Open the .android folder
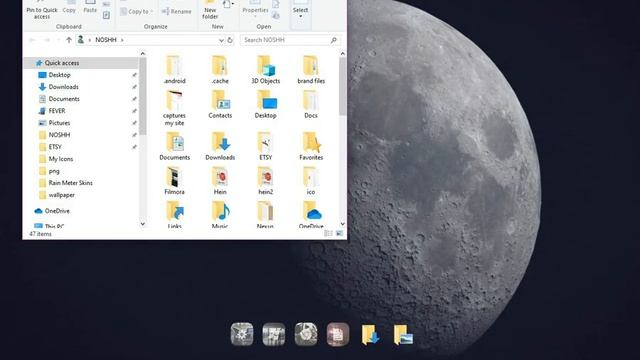The width and height of the screenshot is (640, 360). (x=174, y=70)
